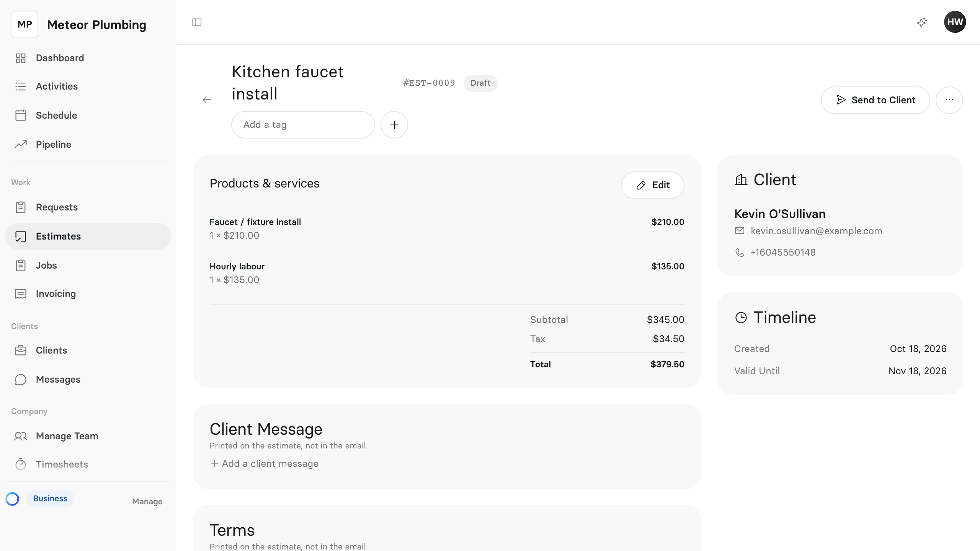Click the Schedule calendar icon
Viewport: 980px width, 551px height.
(x=20, y=115)
